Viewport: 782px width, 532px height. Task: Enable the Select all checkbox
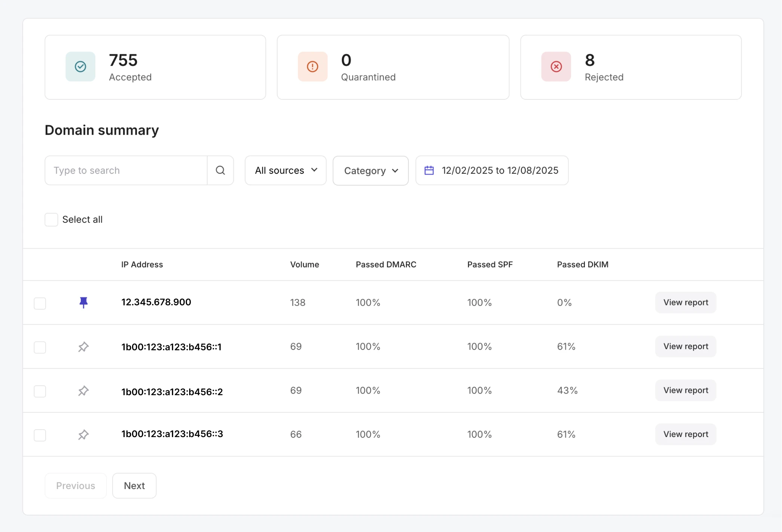click(51, 219)
